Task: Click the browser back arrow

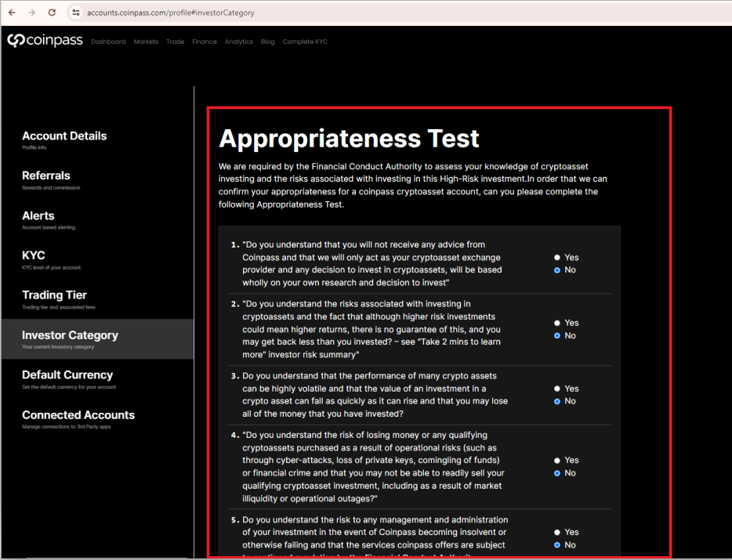Action: coord(12,13)
